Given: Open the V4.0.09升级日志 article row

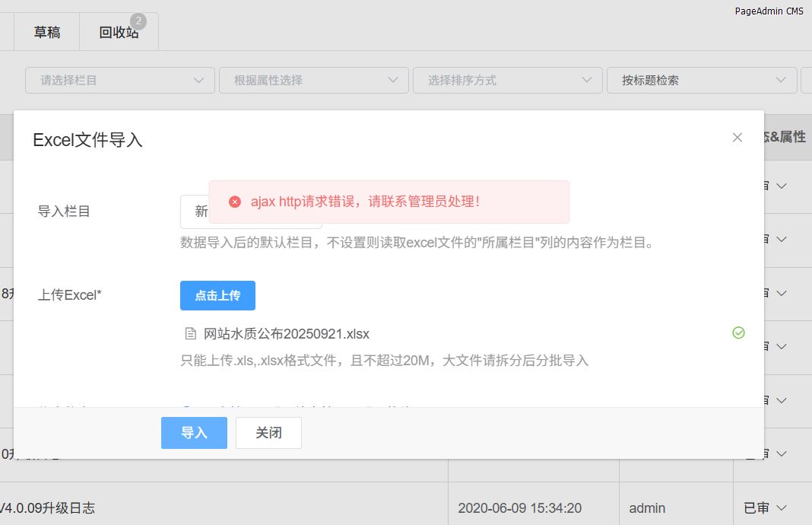Looking at the screenshot, I should coord(48,508).
